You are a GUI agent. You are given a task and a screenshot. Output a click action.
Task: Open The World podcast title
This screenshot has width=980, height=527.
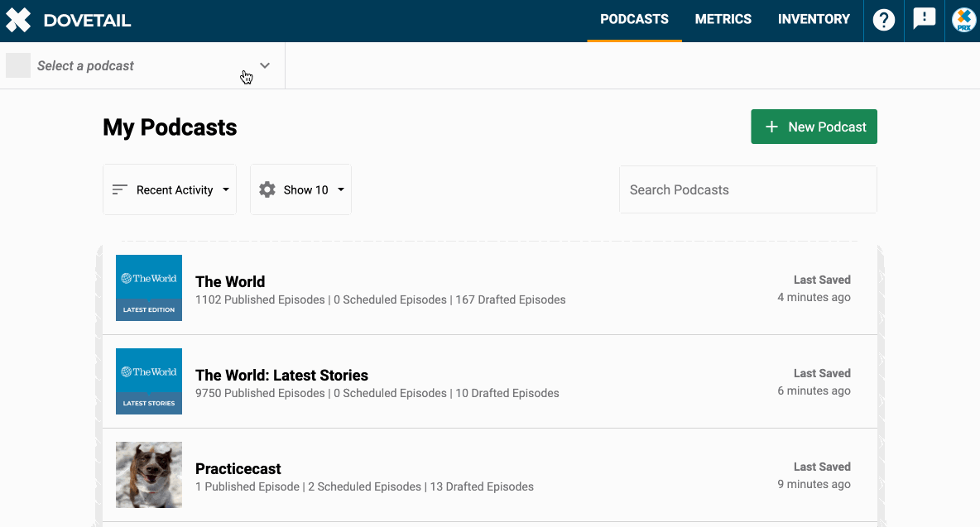(230, 281)
